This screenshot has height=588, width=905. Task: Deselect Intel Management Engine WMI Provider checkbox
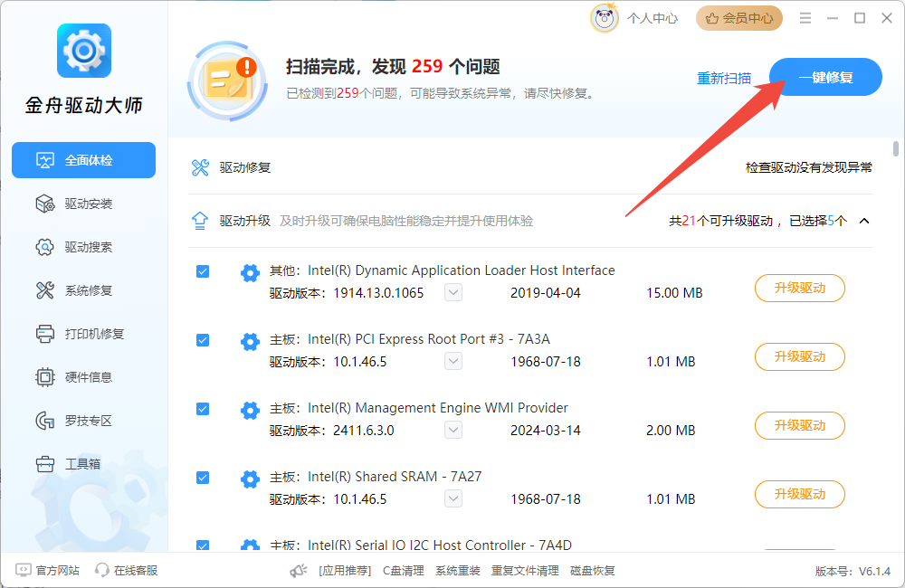click(x=203, y=409)
